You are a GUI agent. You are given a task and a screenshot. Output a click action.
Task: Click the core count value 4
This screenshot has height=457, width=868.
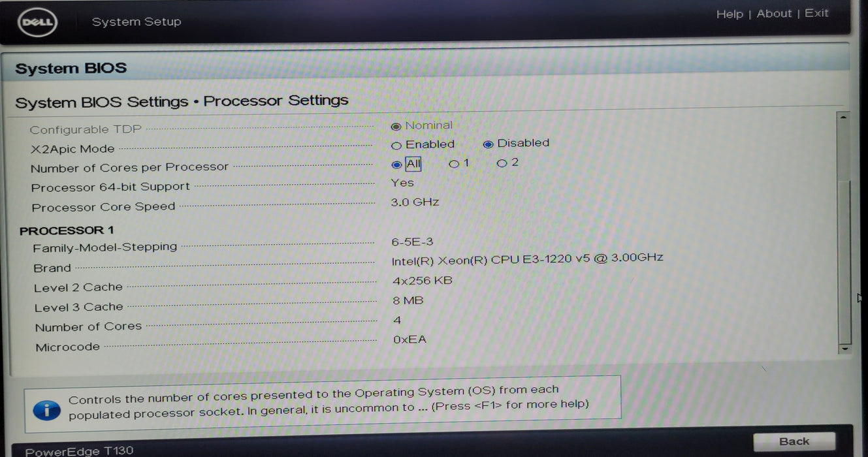[x=397, y=321]
